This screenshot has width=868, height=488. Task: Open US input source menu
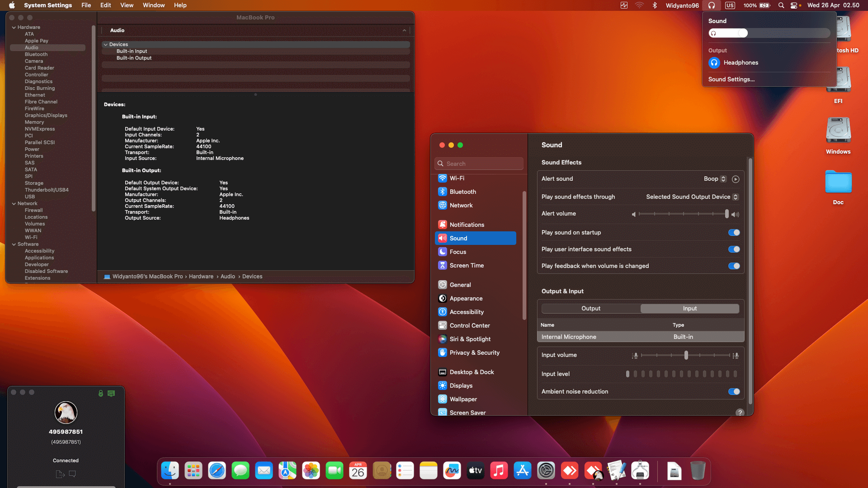[730, 5]
